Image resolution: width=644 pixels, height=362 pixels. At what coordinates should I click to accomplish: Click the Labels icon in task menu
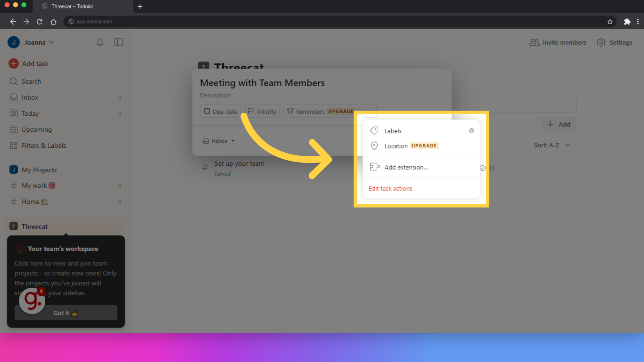374,130
